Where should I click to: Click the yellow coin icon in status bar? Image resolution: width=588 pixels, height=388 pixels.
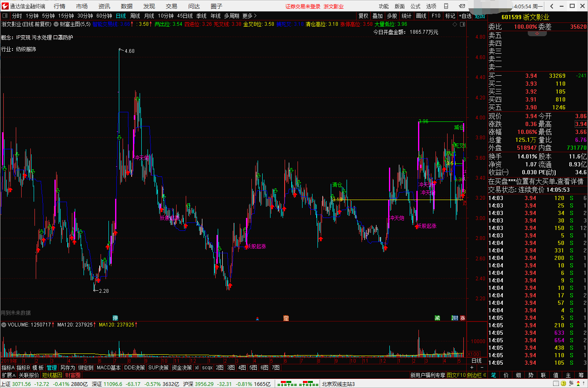pos(563,384)
